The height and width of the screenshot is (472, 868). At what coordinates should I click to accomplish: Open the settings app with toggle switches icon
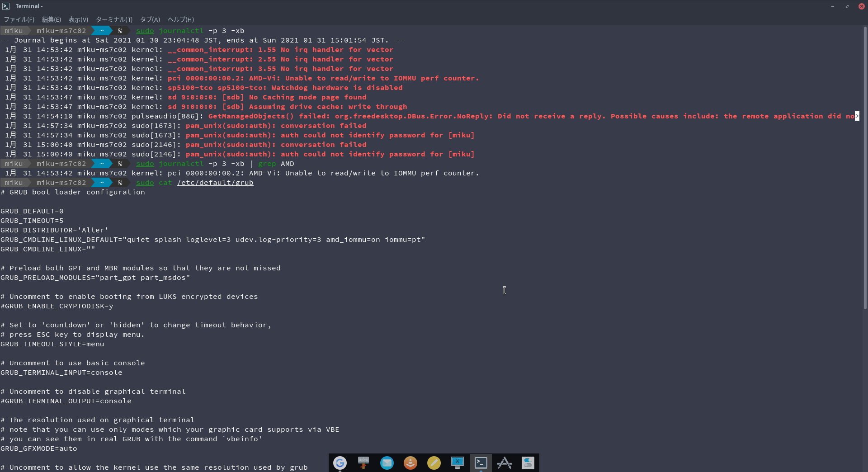click(x=528, y=463)
